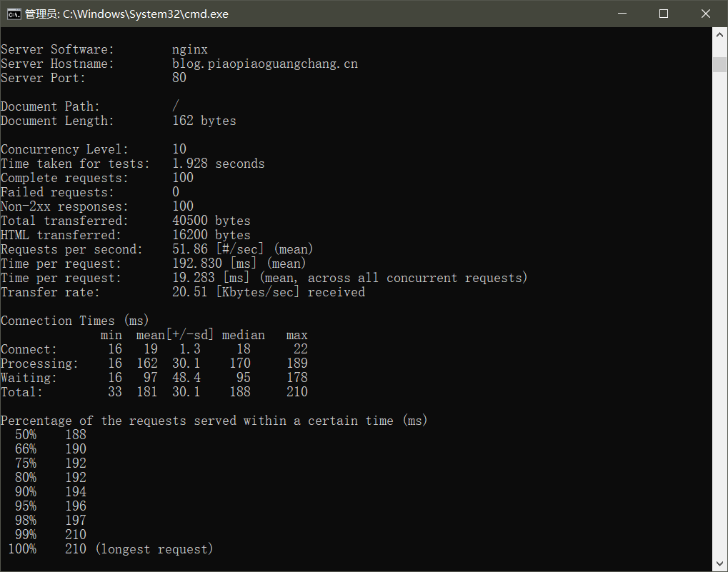
Task: Click the scrollbar up arrow
Action: click(720, 34)
